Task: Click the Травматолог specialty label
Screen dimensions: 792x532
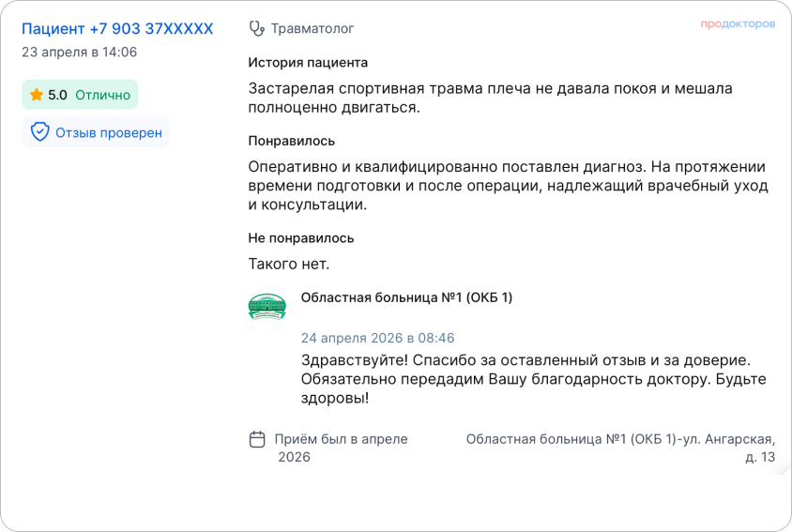Action: click(312, 29)
